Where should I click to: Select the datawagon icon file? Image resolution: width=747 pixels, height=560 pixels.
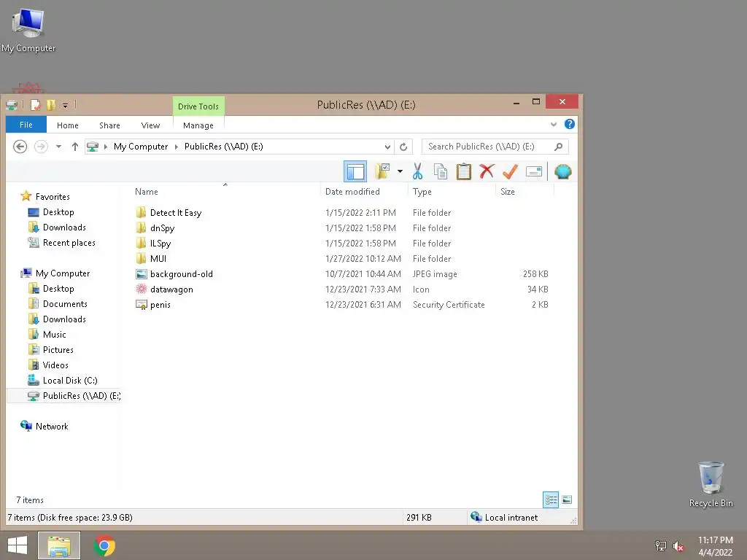click(171, 289)
